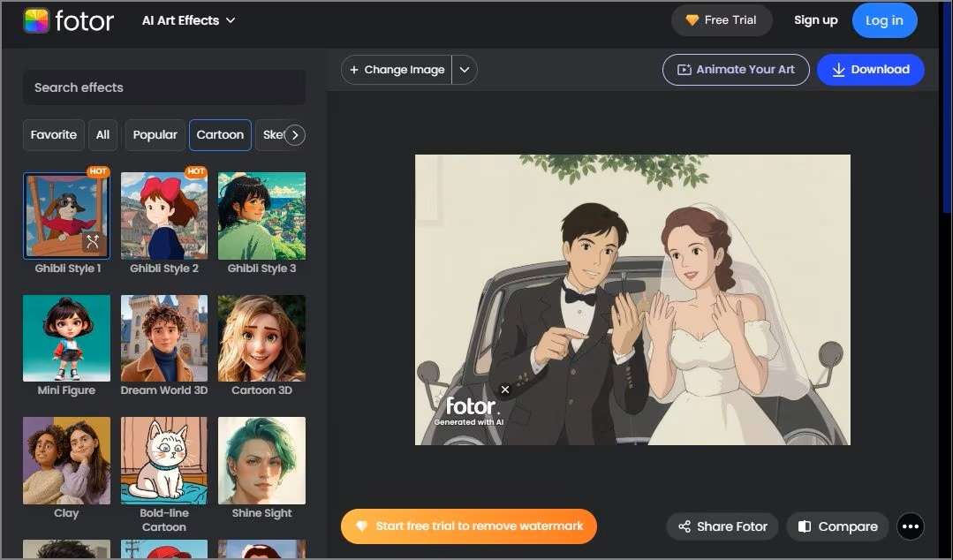Apply the Bold-line Cartoon effect
This screenshot has height=560, width=953.
click(x=164, y=461)
